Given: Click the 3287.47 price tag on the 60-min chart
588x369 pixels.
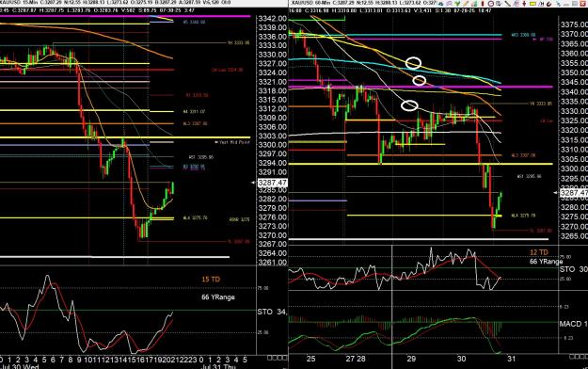Looking at the screenshot, I should [x=574, y=193].
